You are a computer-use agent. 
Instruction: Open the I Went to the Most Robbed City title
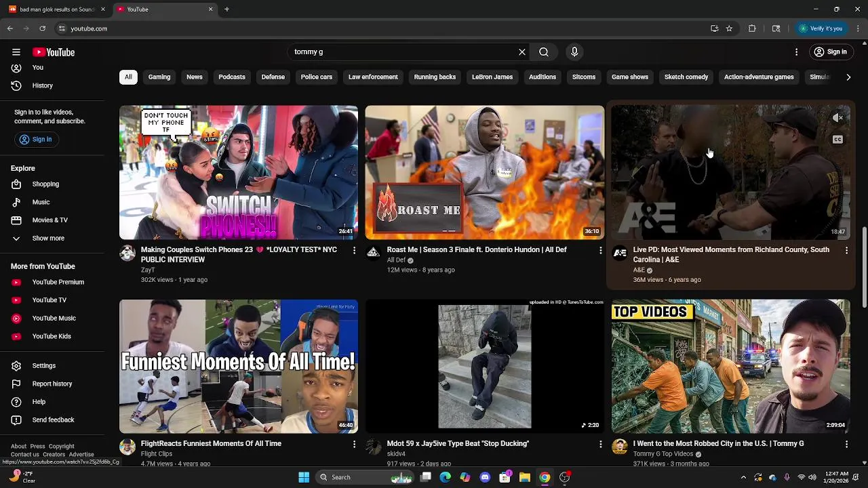click(718, 444)
